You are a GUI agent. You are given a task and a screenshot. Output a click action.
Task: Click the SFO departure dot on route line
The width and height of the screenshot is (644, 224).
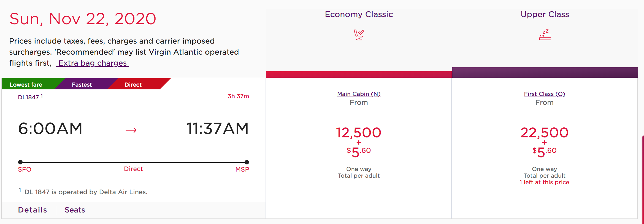pos(20,162)
